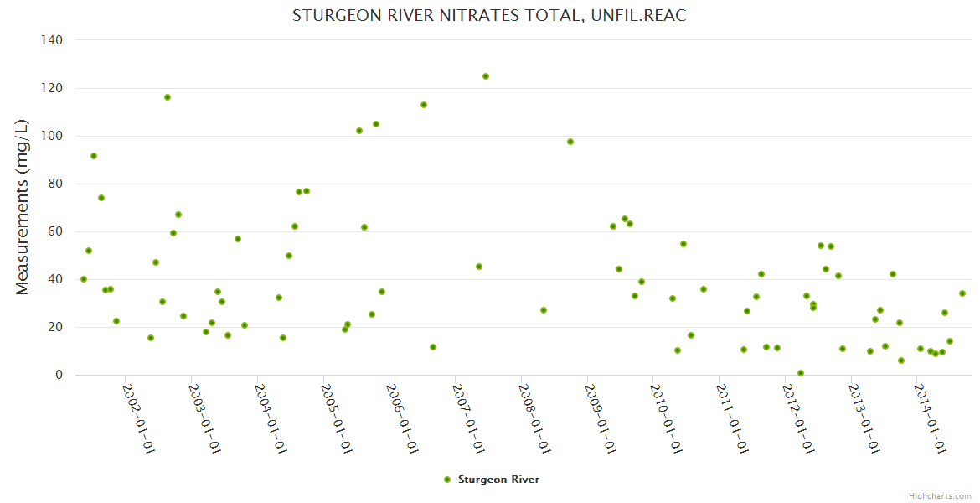The height and width of the screenshot is (503, 980).
Task: Click the 45 mg/L point in 2007
Action: [479, 267]
